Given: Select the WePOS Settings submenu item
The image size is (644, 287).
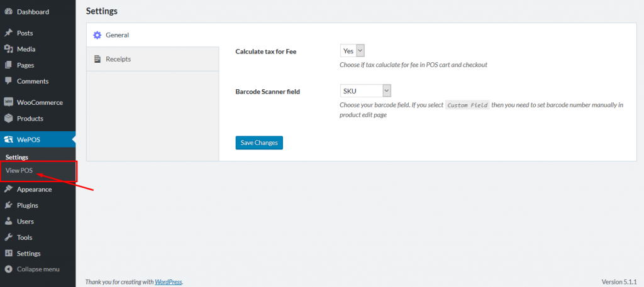Looking at the screenshot, I should click(17, 158).
